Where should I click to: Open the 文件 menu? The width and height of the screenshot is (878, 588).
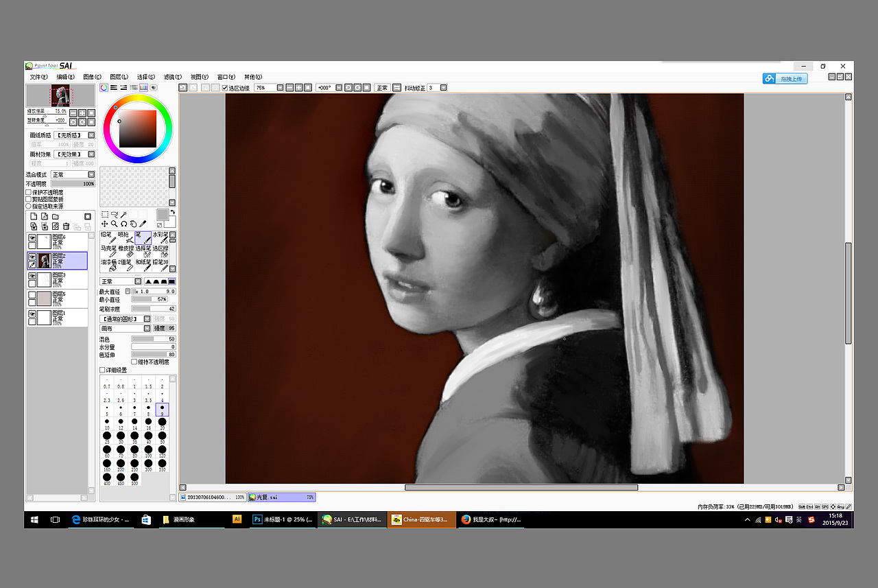tap(38, 77)
